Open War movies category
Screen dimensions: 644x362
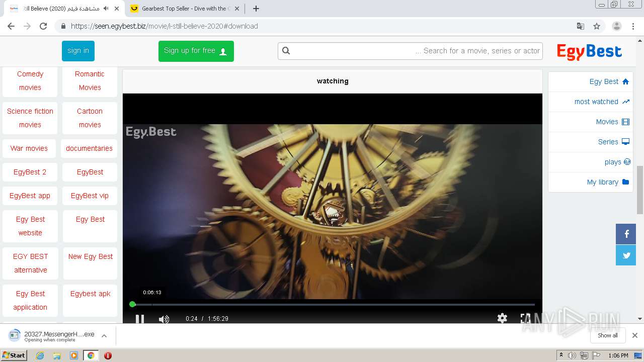tap(29, 148)
